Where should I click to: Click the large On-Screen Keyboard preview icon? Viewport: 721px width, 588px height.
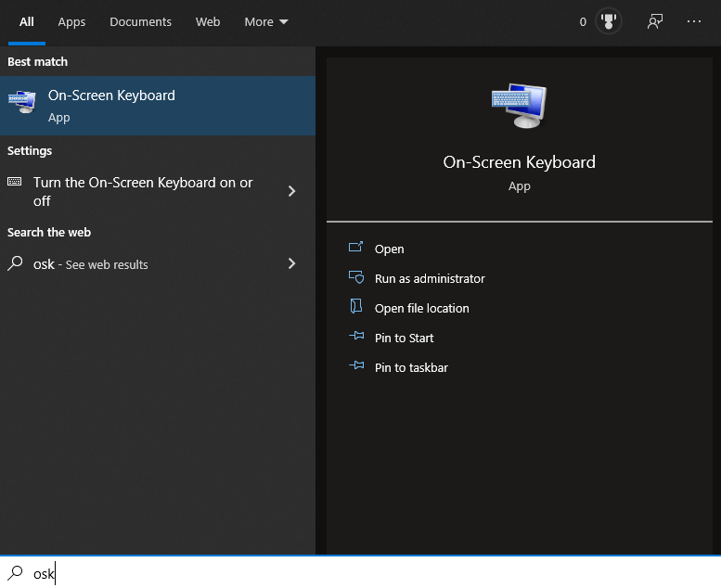(x=519, y=106)
